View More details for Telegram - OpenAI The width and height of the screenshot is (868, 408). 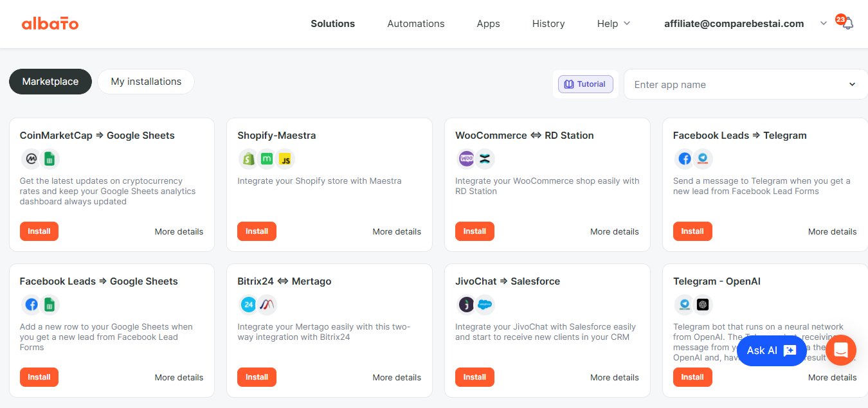(x=832, y=377)
